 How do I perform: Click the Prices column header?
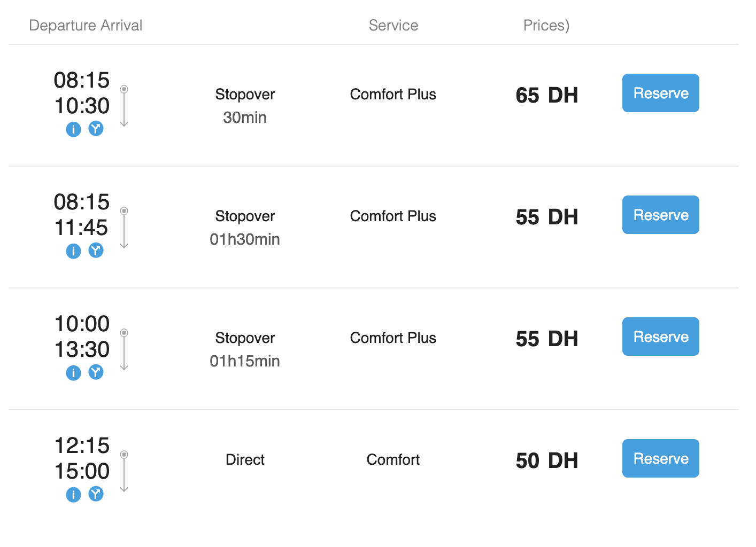click(546, 25)
